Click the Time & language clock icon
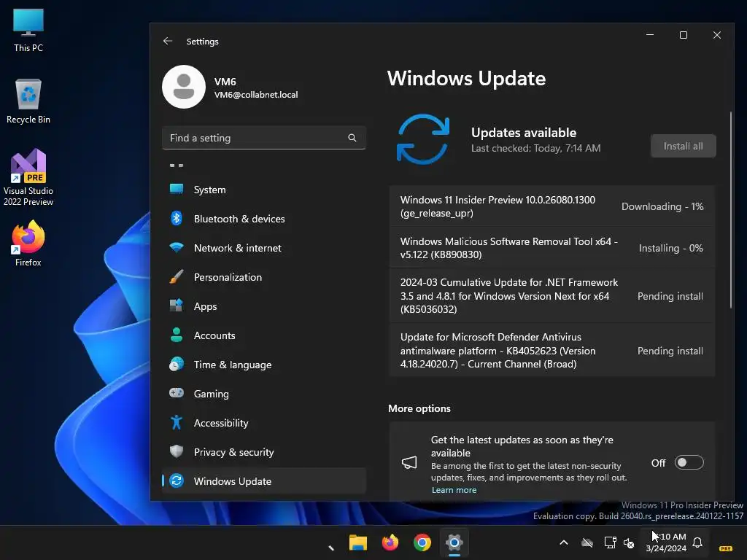Screen dimensions: 747x560 [x=177, y=365]
